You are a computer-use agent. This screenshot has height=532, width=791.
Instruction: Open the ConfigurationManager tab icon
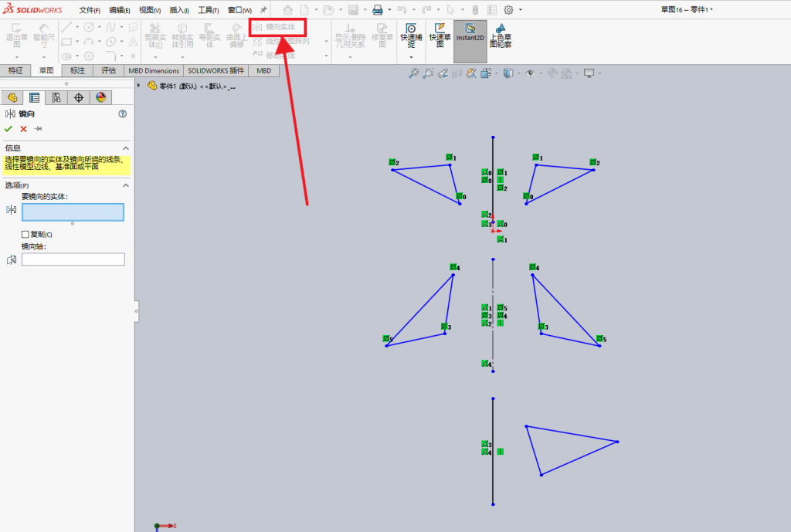pos(56,97)
